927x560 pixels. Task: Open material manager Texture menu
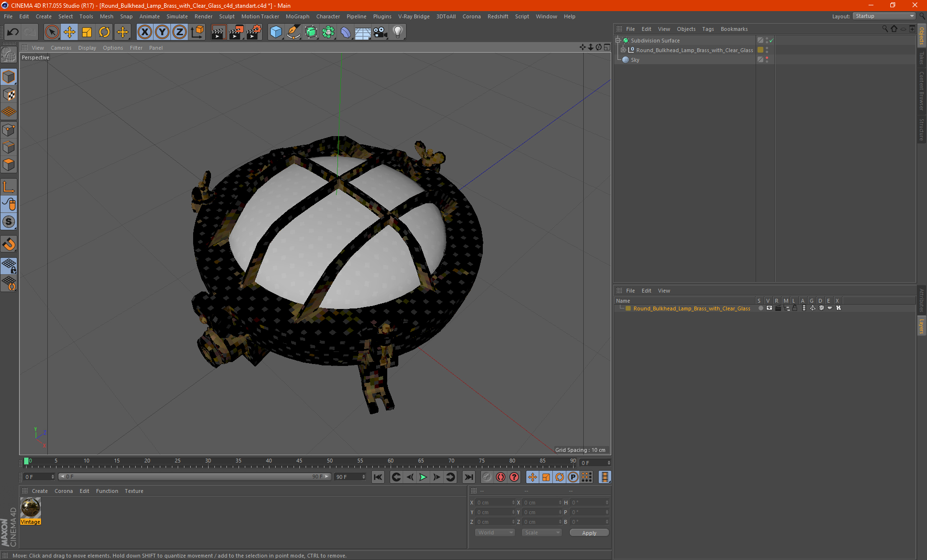coord(134,491)
